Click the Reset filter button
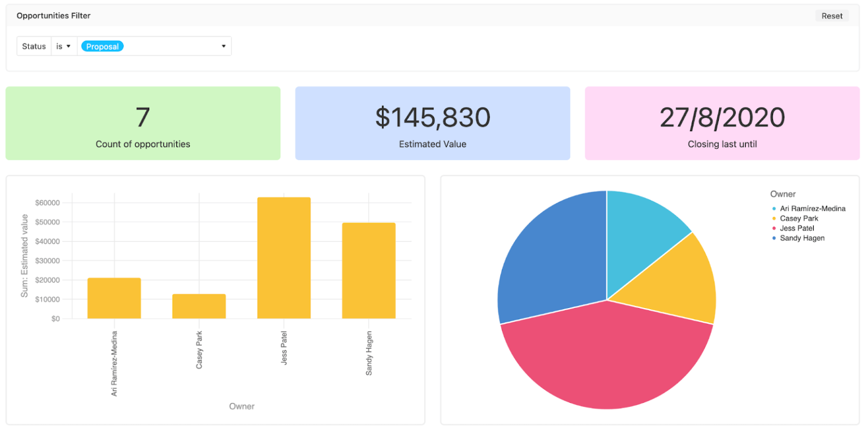This screenshot has width=868, height=430. point(832,15)
